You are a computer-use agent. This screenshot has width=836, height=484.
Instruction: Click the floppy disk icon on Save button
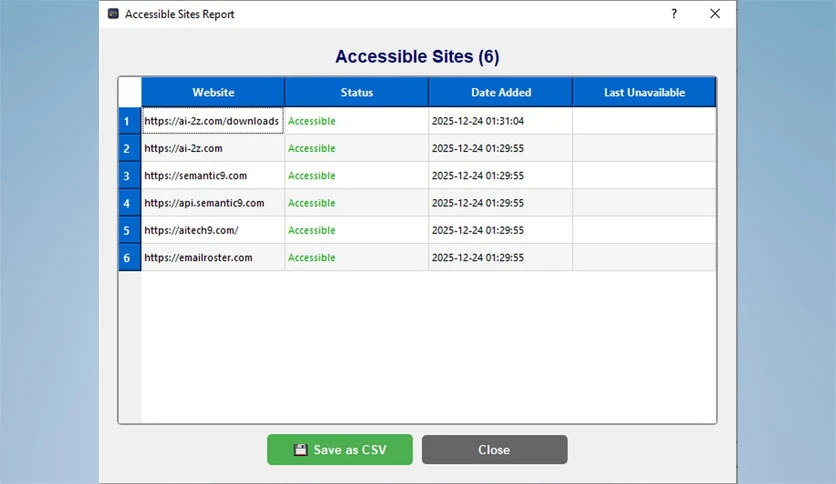(x=301, y=450)
